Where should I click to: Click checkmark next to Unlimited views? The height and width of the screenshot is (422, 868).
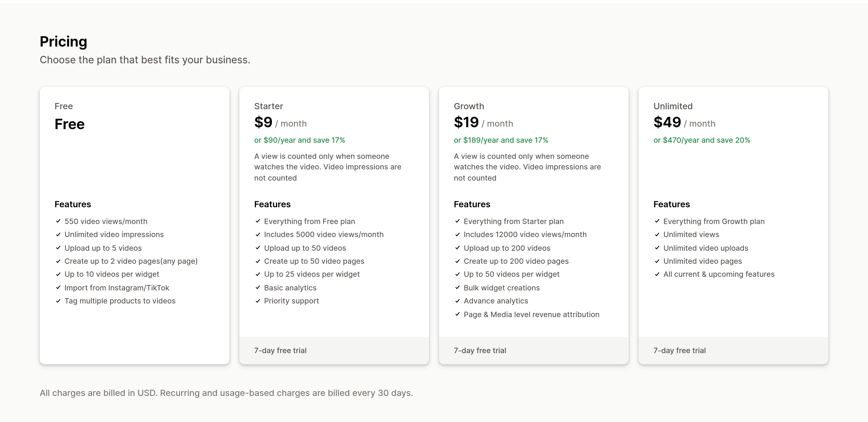pyautogui.click(x=657, y=234)
